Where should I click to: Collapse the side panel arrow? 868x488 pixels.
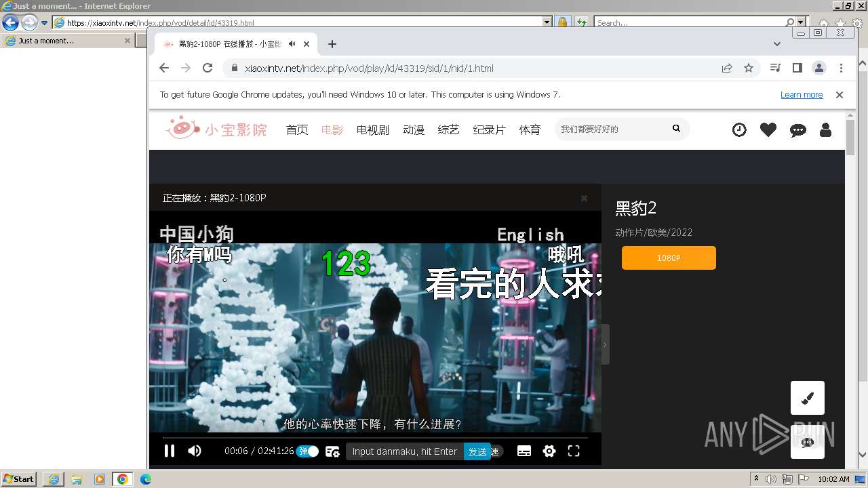tap(605, 344)
